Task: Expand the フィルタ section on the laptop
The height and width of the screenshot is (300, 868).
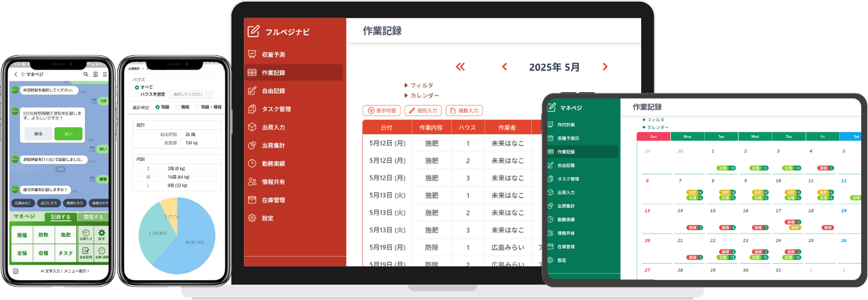Action: (419, 85)
